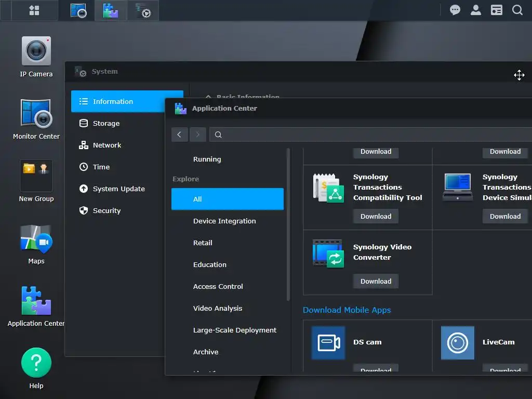The image size is (532, 399).
Task: Click LiveCam title text
Action: (498, 342)
